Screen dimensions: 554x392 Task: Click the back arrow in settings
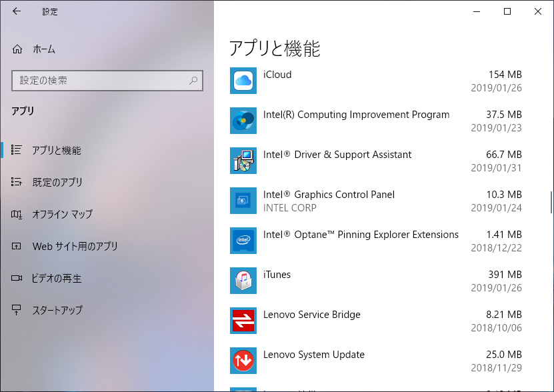click(17, 11)
